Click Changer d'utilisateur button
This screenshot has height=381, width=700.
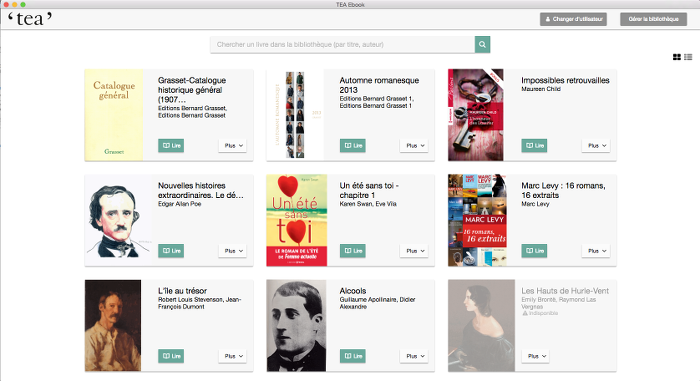(x=573, y=19)
